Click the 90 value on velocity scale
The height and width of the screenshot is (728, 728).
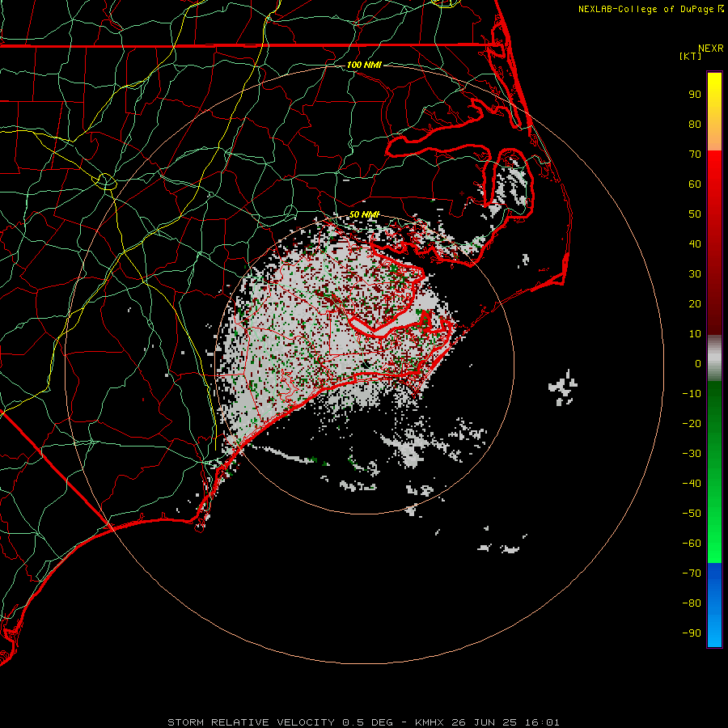click(x=695, y=95)
